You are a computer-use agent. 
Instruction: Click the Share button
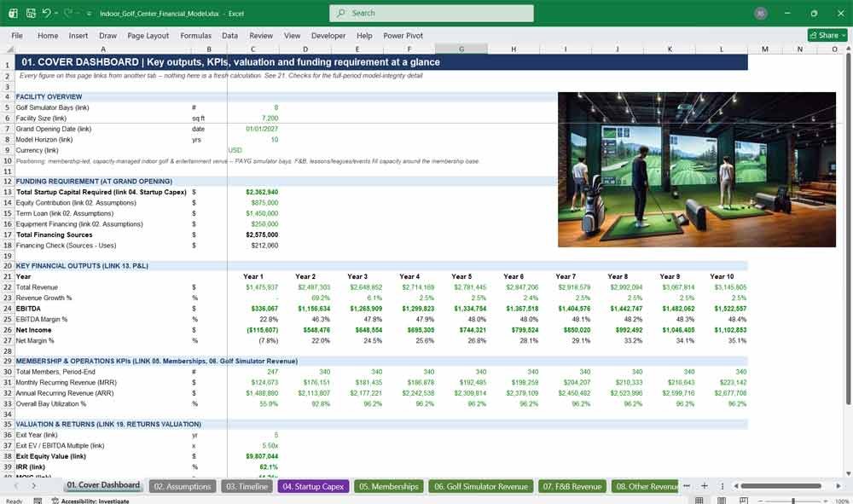(827, 35)
